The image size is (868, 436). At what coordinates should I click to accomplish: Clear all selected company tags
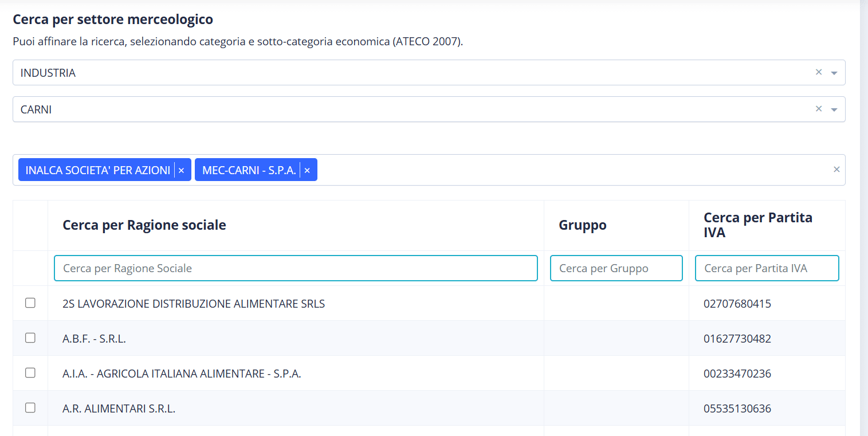click(836, 170)
